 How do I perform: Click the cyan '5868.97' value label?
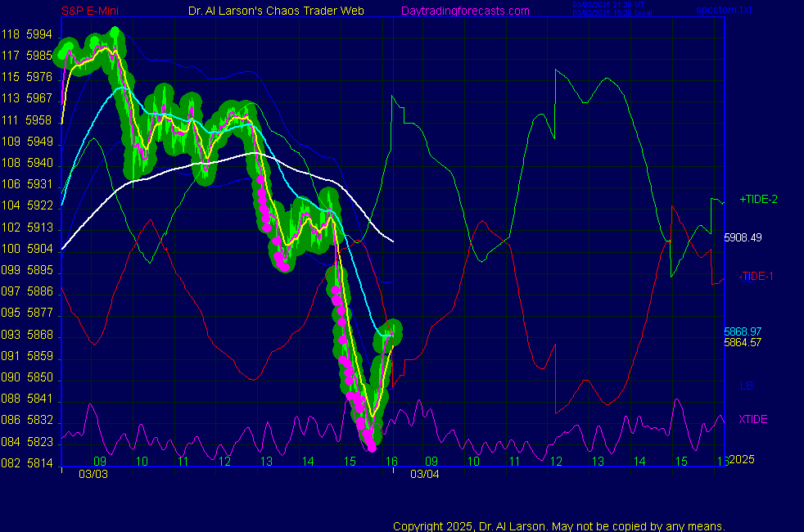(743, 331)
